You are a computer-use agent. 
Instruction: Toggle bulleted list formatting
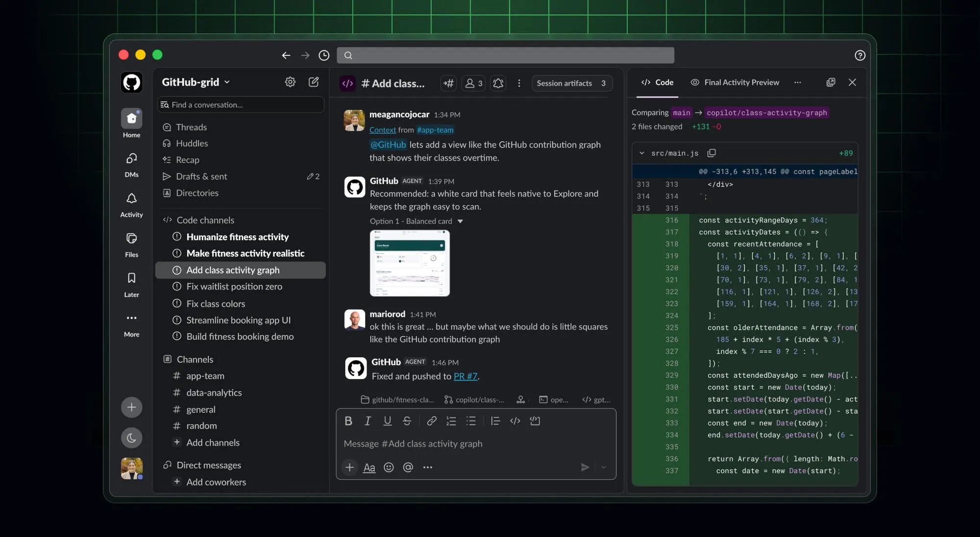click(471, 421)
